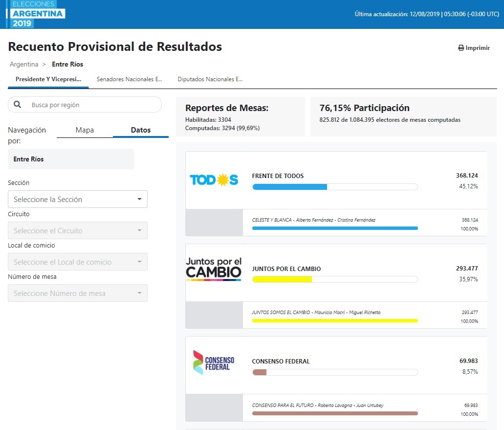Open the Seleccione el Local de comicio dropdown
Viewport: 504px width, 430px height.
pyautogui.click(x=78, y=262)
